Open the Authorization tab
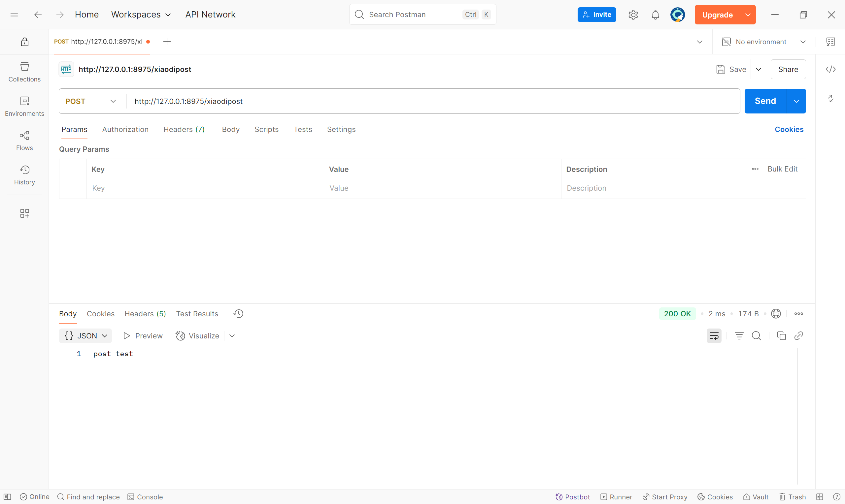Viewport: 845px width, 504px height. 125,129
